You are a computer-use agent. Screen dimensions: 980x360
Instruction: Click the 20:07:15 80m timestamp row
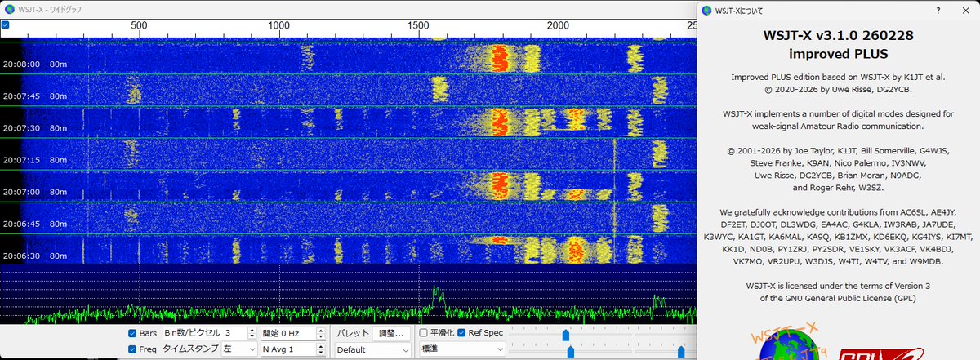coord(35,160)
